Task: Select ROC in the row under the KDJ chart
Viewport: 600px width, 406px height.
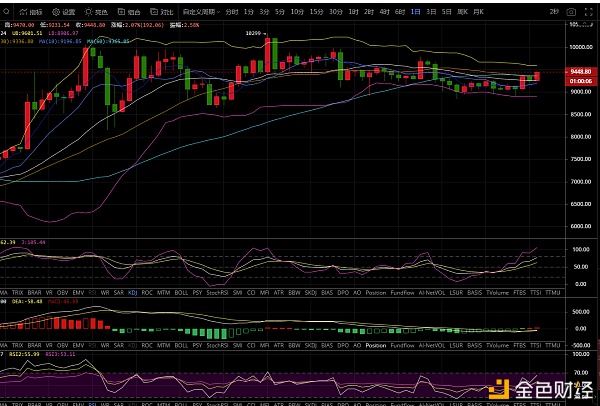Action: [x=147, y=293]
